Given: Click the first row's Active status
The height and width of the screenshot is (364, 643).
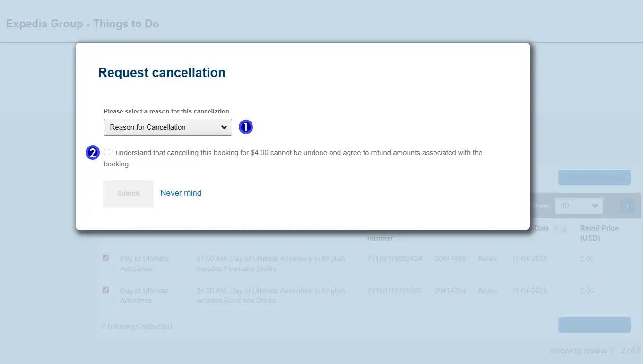Looking at the screenshot, I should tap(487, 259).
